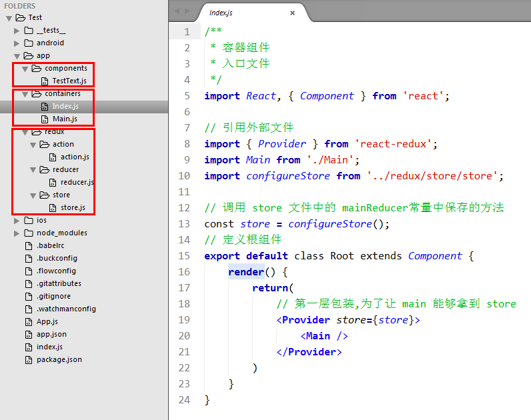Click line number 15 in gutter

[x=184, y=256]
